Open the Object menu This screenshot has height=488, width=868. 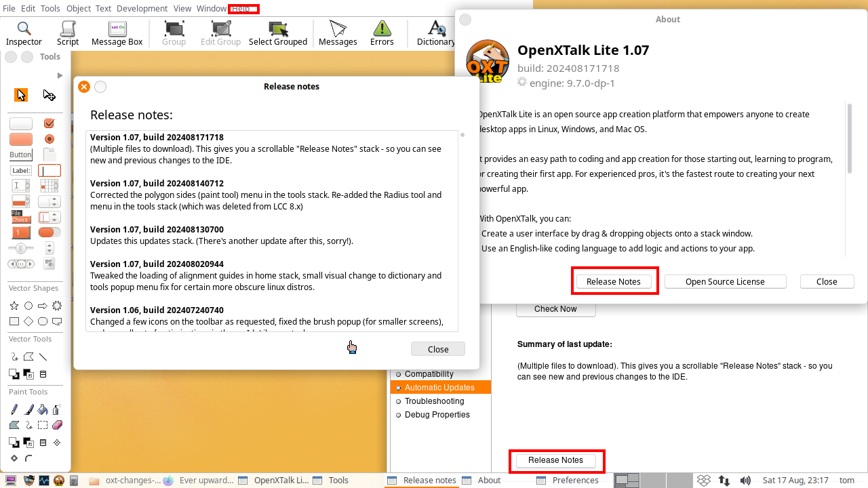click(79, 8)
